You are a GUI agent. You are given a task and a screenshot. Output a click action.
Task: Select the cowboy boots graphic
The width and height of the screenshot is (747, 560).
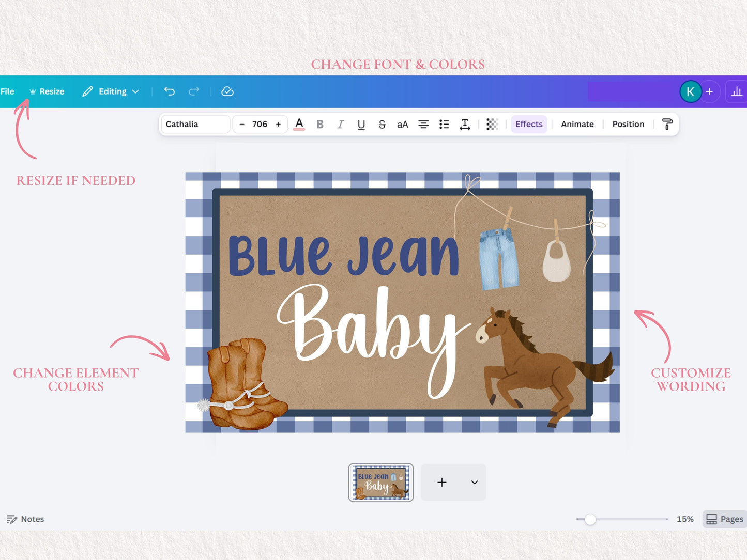pyautogui.click(x=242, y=383)
